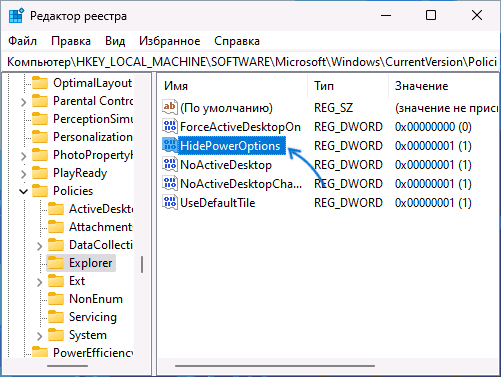
Task: Select the (По умолчанию) value name
Action: click(x=226, y=108)
